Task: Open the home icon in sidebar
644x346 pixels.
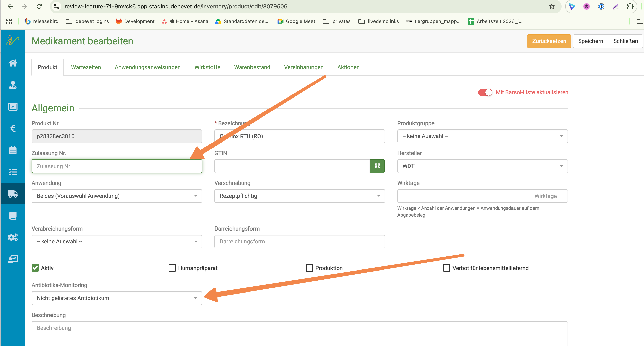Action: point(13,63)
